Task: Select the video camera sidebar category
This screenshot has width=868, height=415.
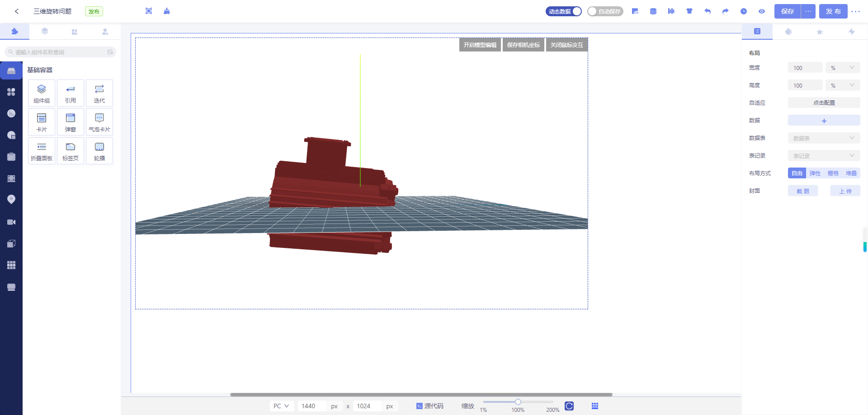Action: 11,222
